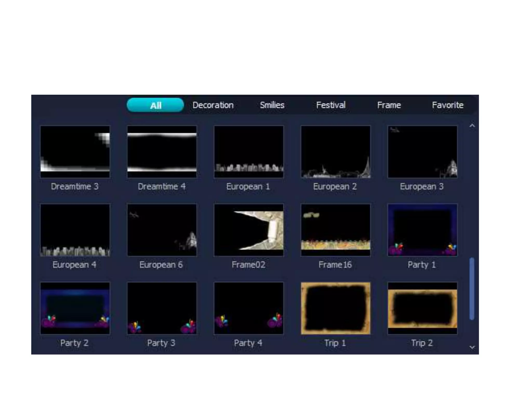
Task: Click the scroll down arrow
Action: (472, 347)
